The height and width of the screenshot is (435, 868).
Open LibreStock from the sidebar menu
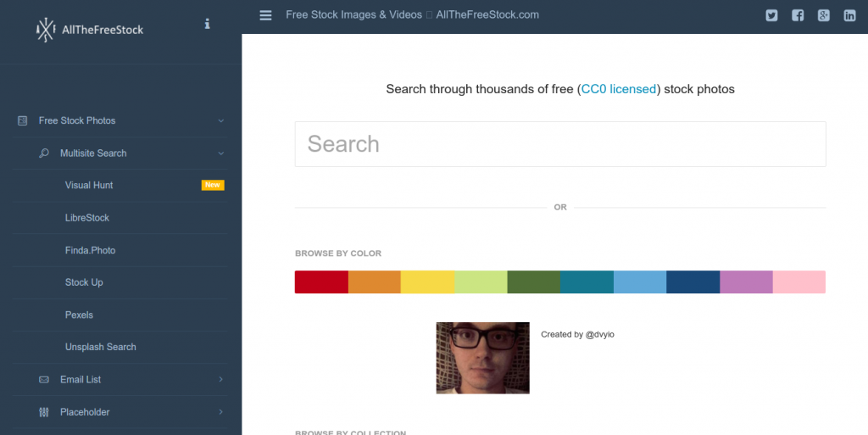pos(87,218)
